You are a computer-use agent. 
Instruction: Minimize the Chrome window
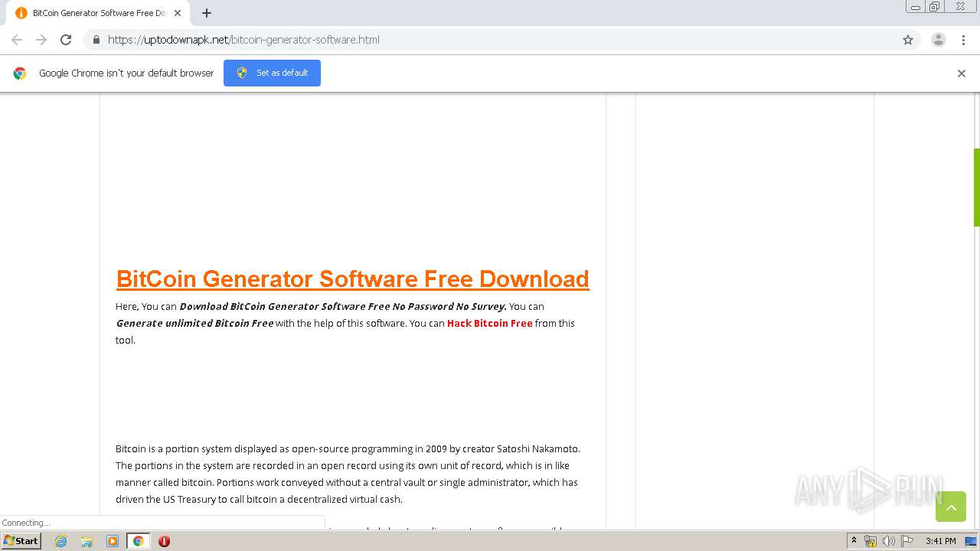click(x=916, y=7)
